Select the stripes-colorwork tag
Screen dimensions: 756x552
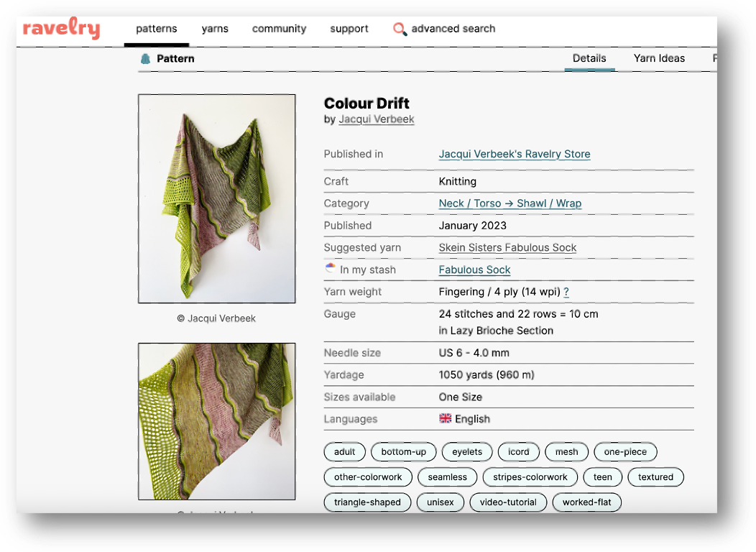click(530, 477)
